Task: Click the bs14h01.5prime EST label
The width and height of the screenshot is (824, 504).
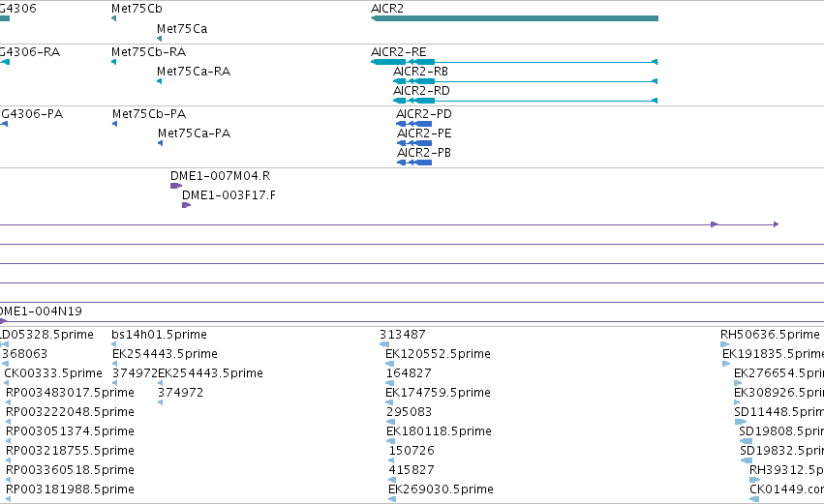Action: tap(159, 335)
